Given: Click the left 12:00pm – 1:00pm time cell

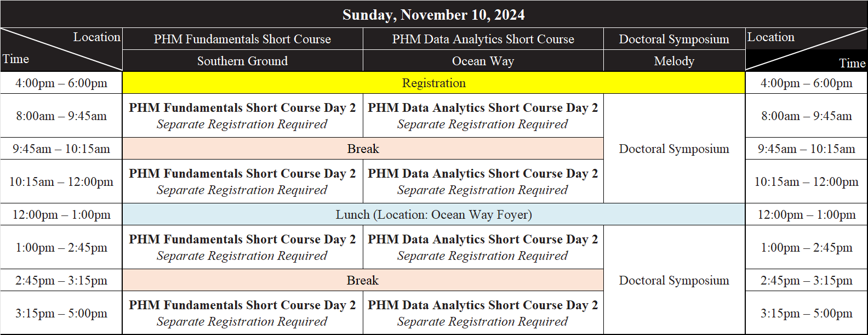Looking at the screenshot, I should click(61, 214).
